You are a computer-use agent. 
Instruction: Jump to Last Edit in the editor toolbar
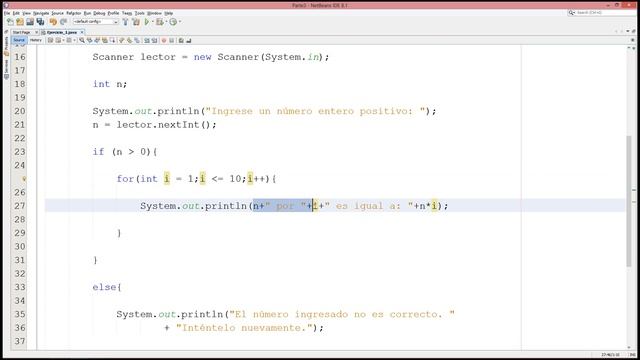[50, 40]
